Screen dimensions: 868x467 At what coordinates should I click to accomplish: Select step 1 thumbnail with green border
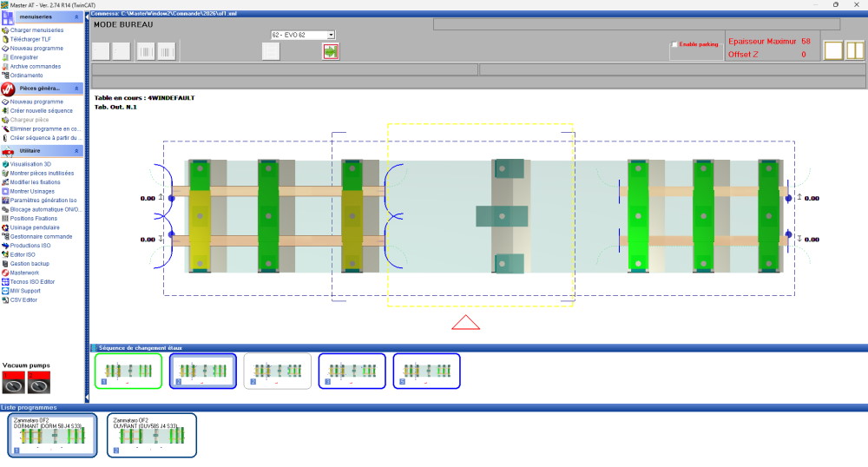click(x=128, y=371)
